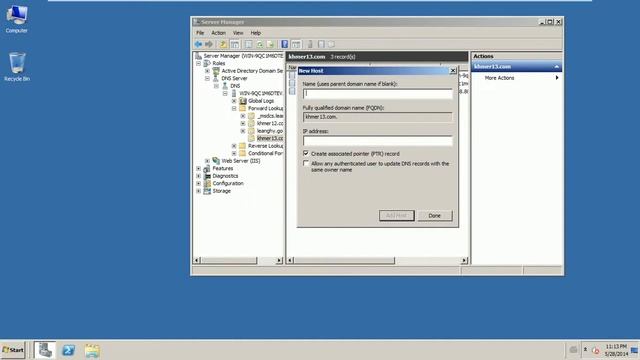Image resolution: width=640 pixels, height=360 pixels.
Task: Collapse the DNS Server node
Action: click(x=207, y=78)
